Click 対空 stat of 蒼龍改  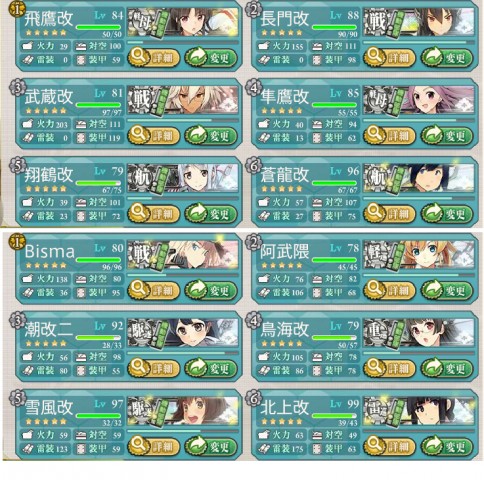coord(334,202)
